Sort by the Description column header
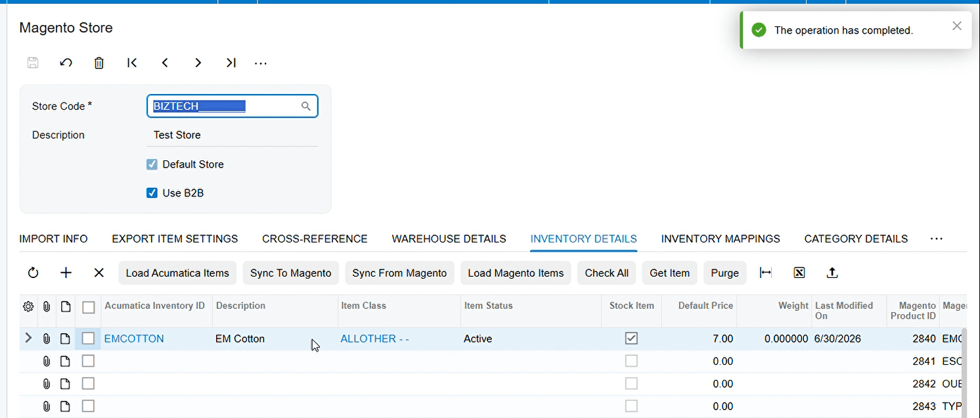980x418 pixels. click(x=240, y=306)
